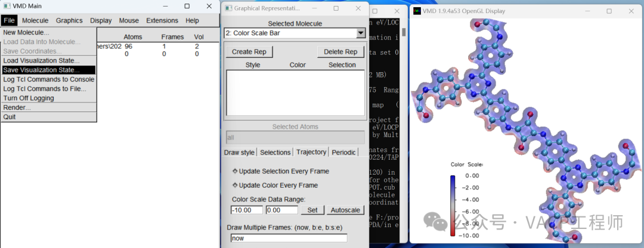This screenshot has height=248, width=644.
Task: Open the Graphics menu
Action: click(69, 20)
